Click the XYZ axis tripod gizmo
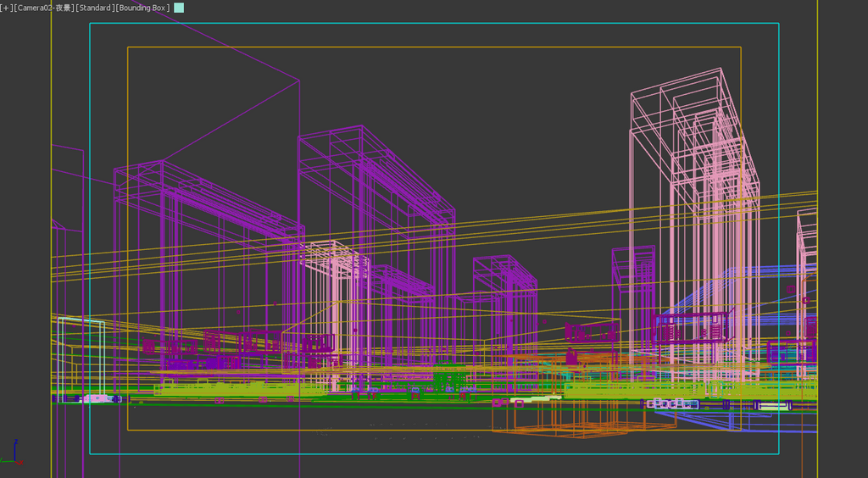The width and height of the screenshot is (868, 478). tap(13, 455)
